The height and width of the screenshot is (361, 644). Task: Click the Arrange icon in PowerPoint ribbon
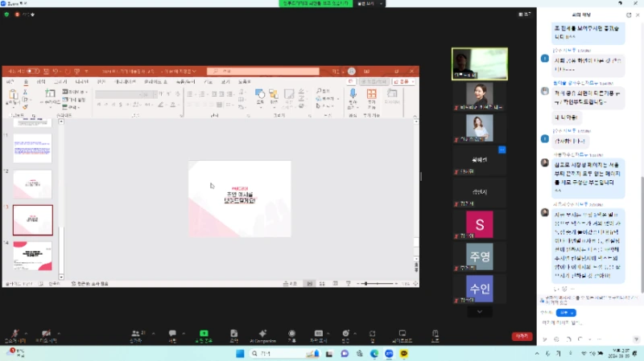click(x=274, y=94)
